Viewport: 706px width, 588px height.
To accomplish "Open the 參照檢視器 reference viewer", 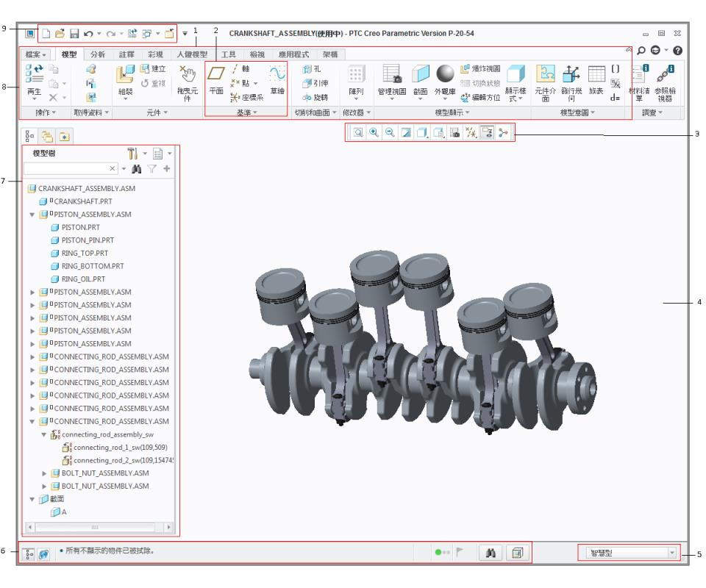I will (665, 83).
